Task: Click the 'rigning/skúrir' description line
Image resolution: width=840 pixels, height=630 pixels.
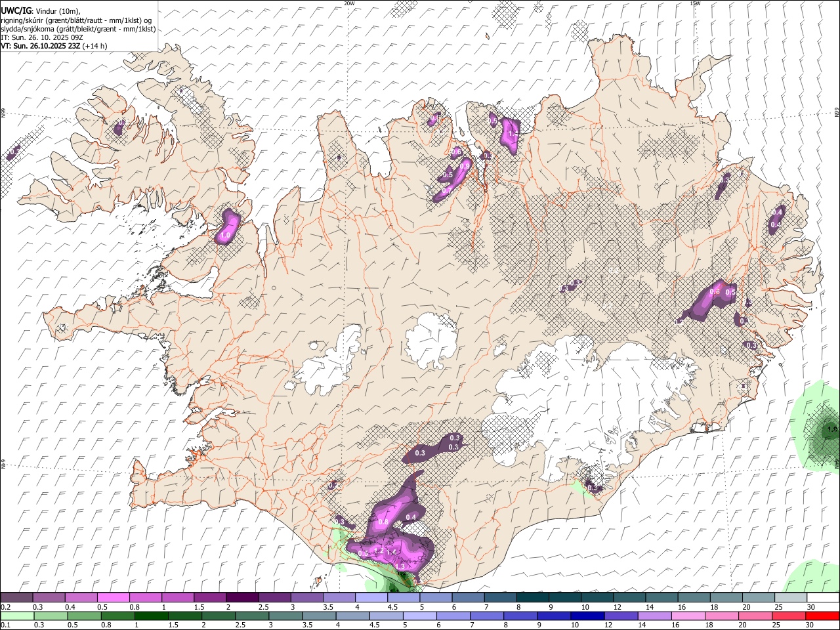Action: 76,20
